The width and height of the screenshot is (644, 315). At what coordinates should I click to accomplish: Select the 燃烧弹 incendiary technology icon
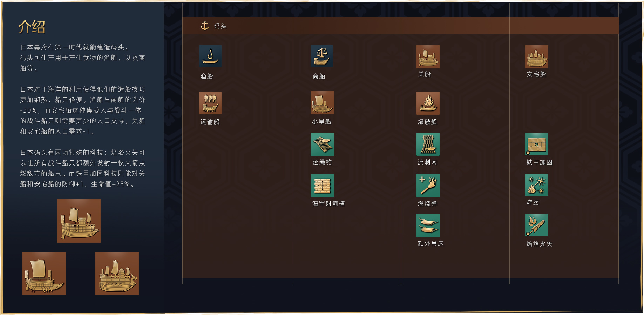pyautogui.click(x=428, y=186)
